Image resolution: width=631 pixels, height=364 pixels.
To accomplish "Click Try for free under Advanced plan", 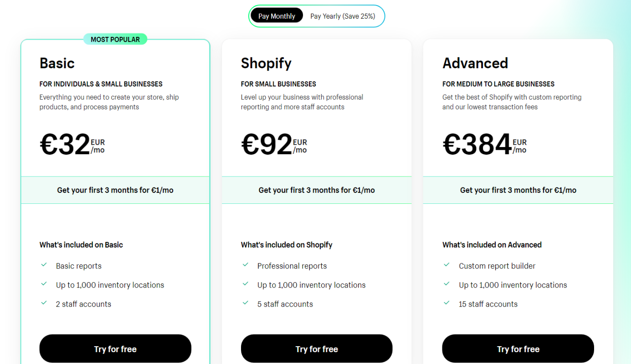I will 518,349.
